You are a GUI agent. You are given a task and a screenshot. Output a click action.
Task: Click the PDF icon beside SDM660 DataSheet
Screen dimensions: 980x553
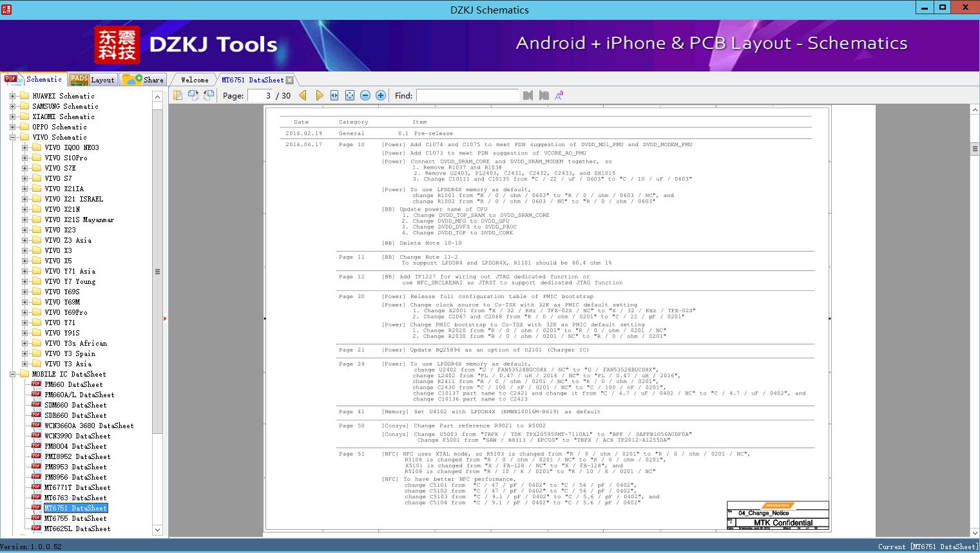coord(37,405)
